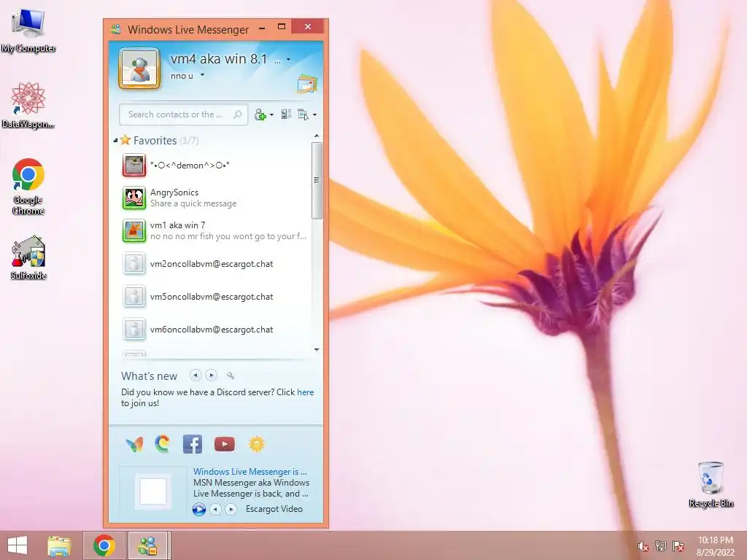Open the YouTube icon in Messenger
Screen dimensions: 747x560
click(x=225, y=444)
